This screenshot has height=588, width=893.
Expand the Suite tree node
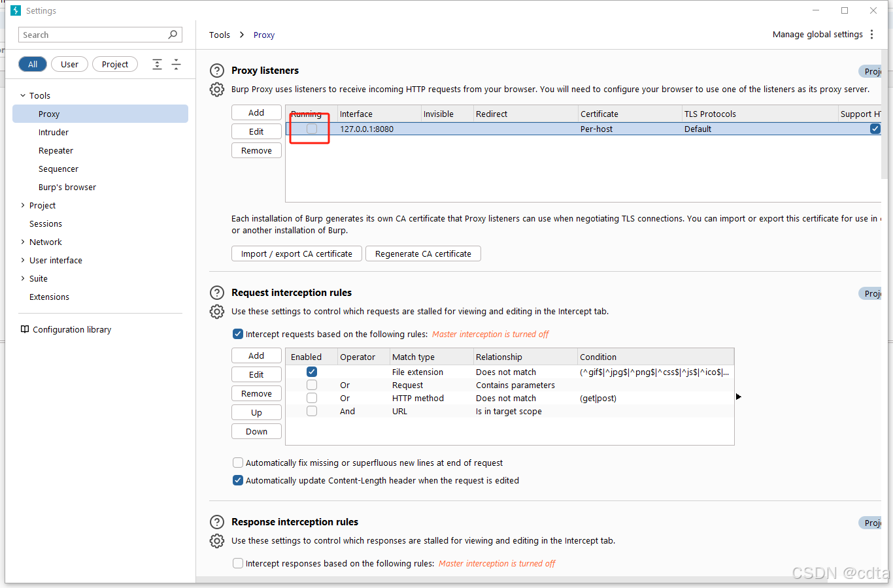click(x=23, y=278)
